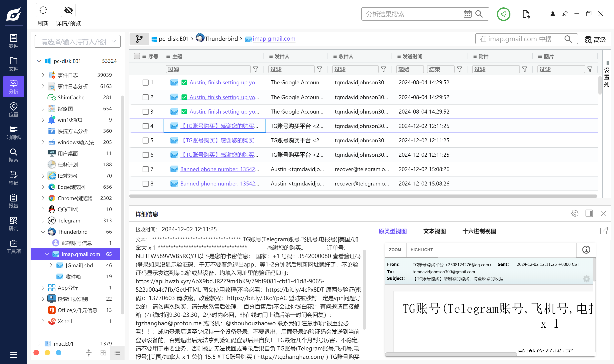Click the branch tree icon beside breadcrumb

point(139,39)
